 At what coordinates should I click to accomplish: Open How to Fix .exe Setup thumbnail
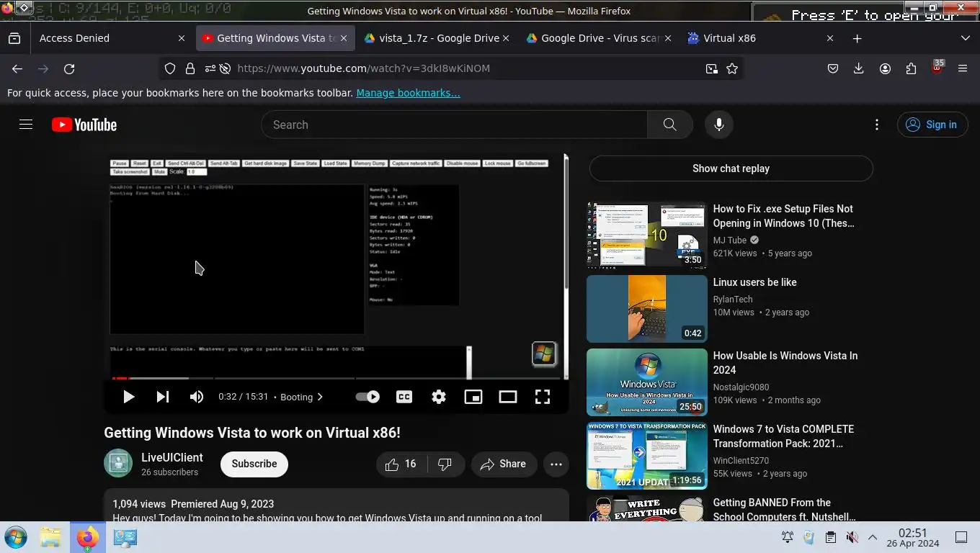646,235
